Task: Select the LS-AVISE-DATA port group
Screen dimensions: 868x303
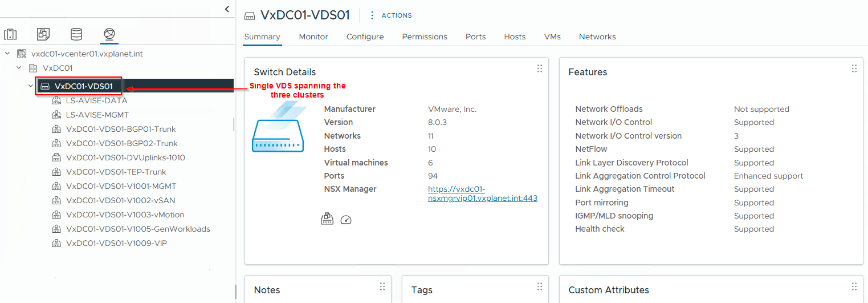Action: (97, 100)
